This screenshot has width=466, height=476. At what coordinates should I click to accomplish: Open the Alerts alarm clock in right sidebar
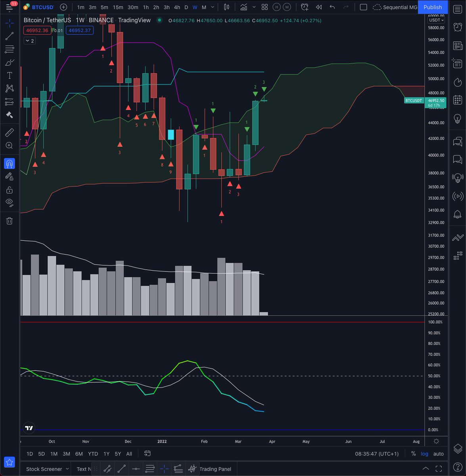[x=457, y=27]
